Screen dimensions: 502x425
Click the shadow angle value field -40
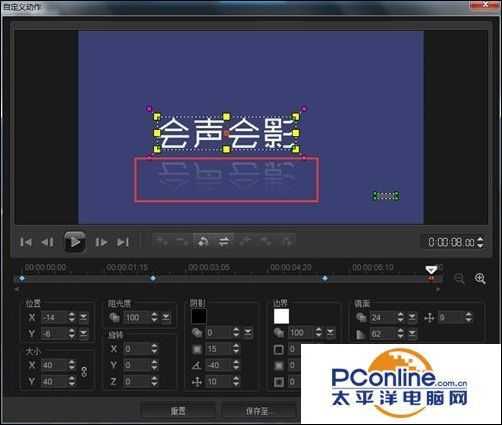click(x=219, y=365)
